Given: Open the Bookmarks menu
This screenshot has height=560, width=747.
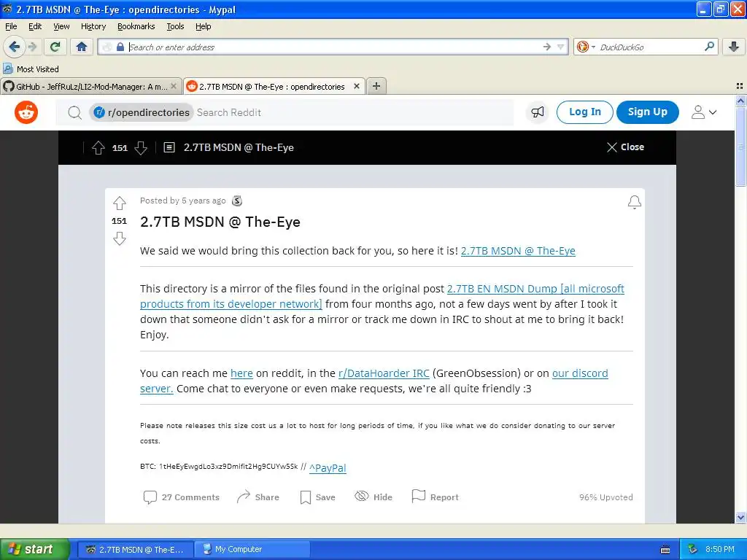Looking at the screenshot, I should point(136,26).
